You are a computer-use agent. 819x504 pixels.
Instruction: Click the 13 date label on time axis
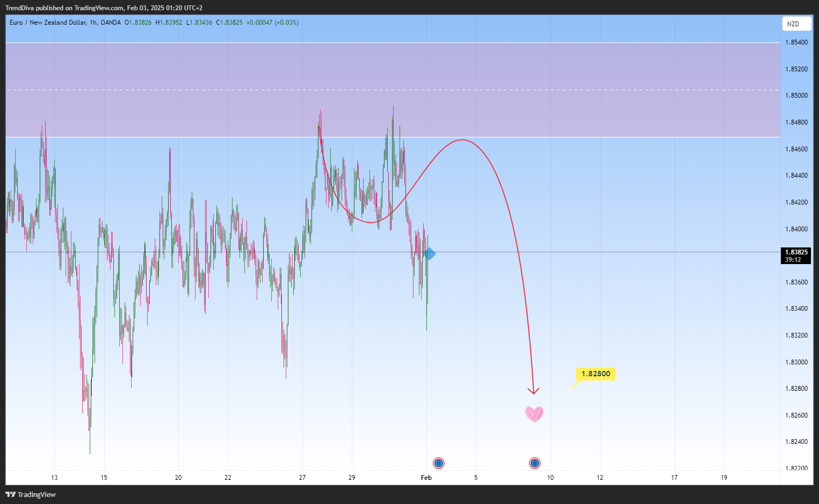click(54, 477)
